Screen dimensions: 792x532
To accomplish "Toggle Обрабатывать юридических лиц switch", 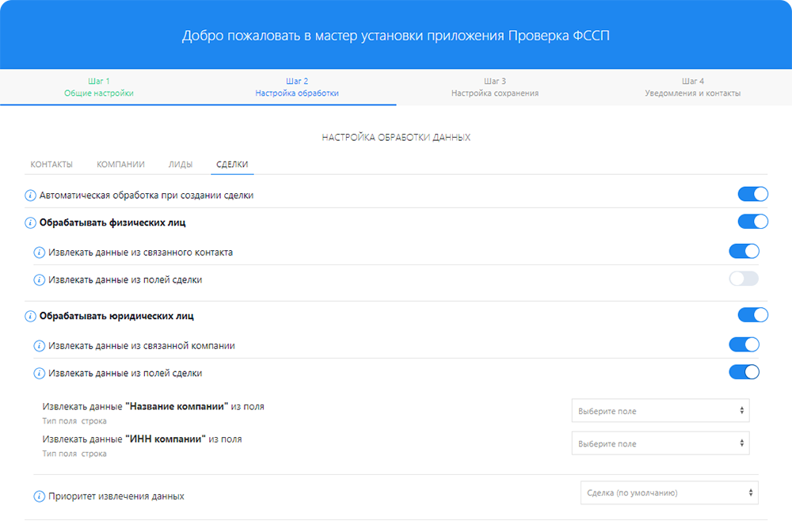I will 752,315.
